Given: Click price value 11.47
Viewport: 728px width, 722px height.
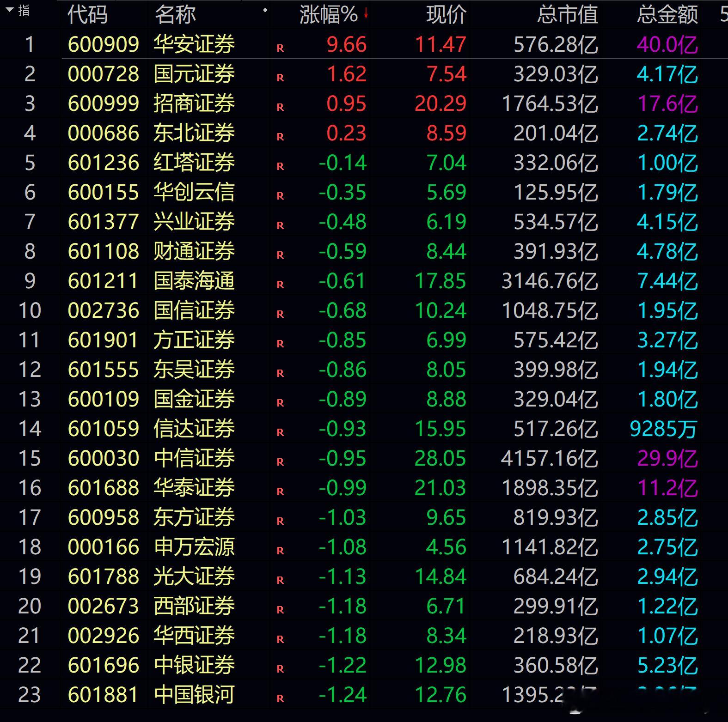Looking at the screenshot, I should pos(440,44).
